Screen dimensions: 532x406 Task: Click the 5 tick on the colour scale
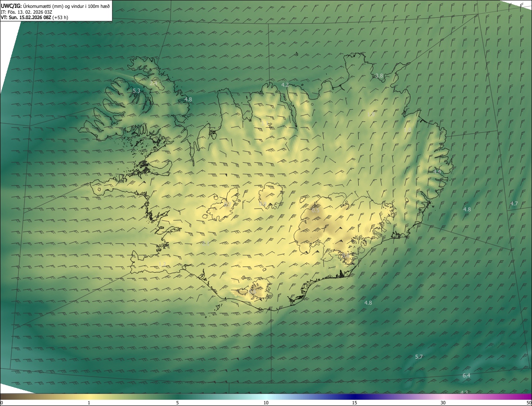[177, 403]
